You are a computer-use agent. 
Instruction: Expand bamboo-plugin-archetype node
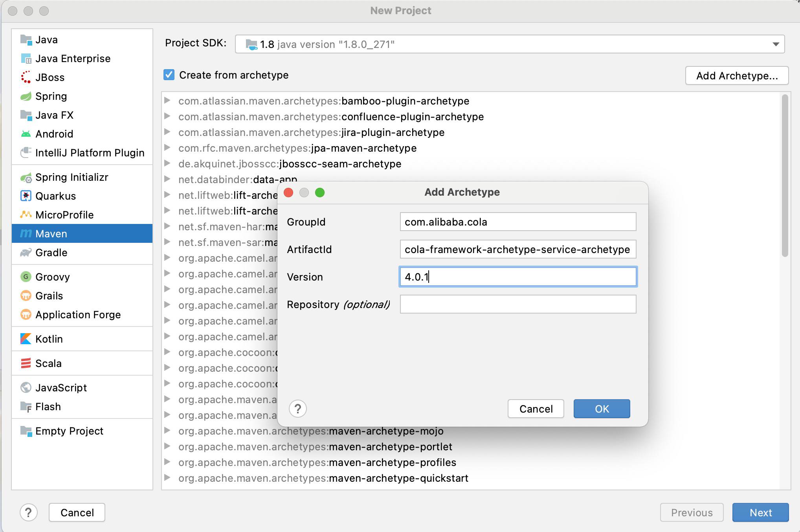[x=167, y=101]
